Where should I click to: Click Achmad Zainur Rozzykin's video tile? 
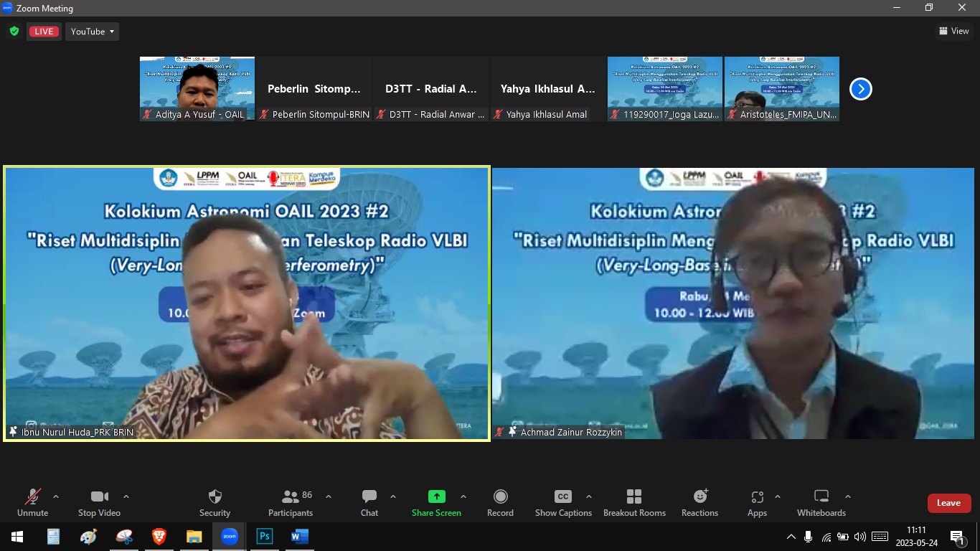(x=733, y=303)
